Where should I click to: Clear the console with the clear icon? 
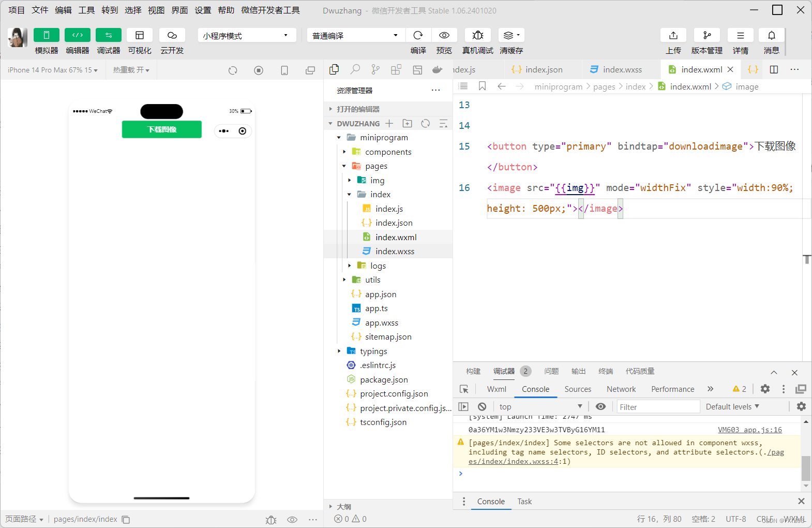click(482, 407)
